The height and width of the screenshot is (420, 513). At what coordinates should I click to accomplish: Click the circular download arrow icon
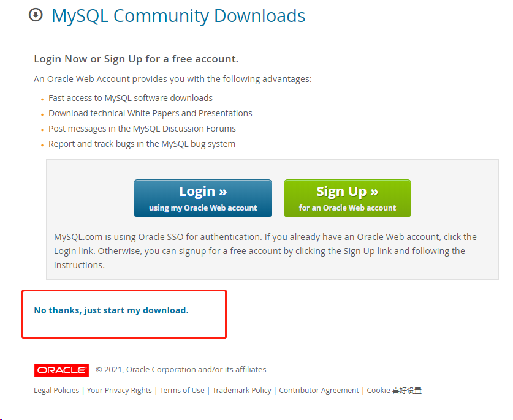point(36,15)
